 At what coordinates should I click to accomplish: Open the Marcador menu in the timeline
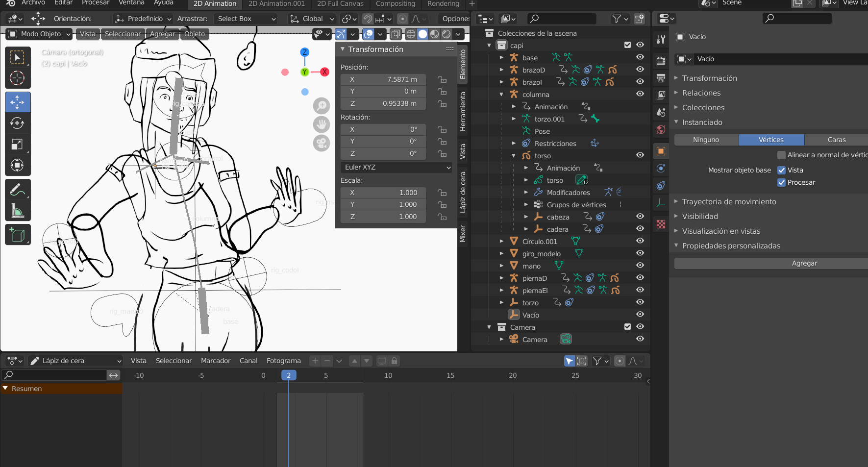216,361
